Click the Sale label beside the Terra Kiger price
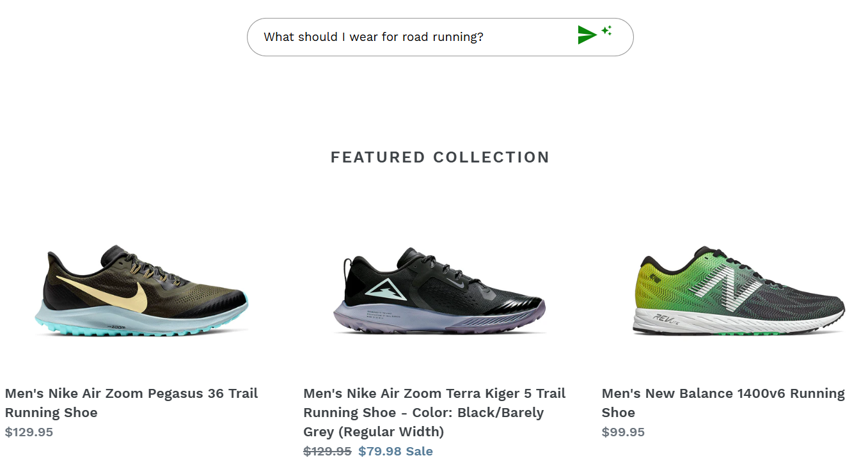Image resolution: width=868 pixels, height=458 pixels. 420,451
